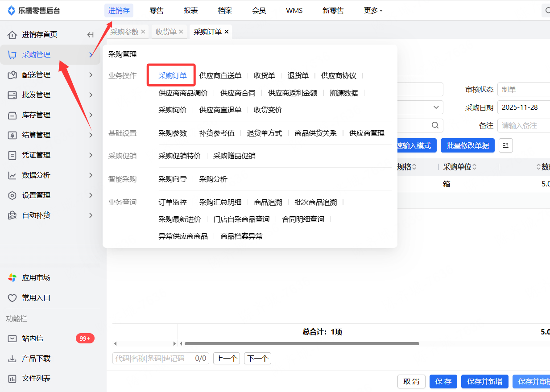Open 供应商直送单 link
Viewport: 550px width, 392px height.
point(220,76)
